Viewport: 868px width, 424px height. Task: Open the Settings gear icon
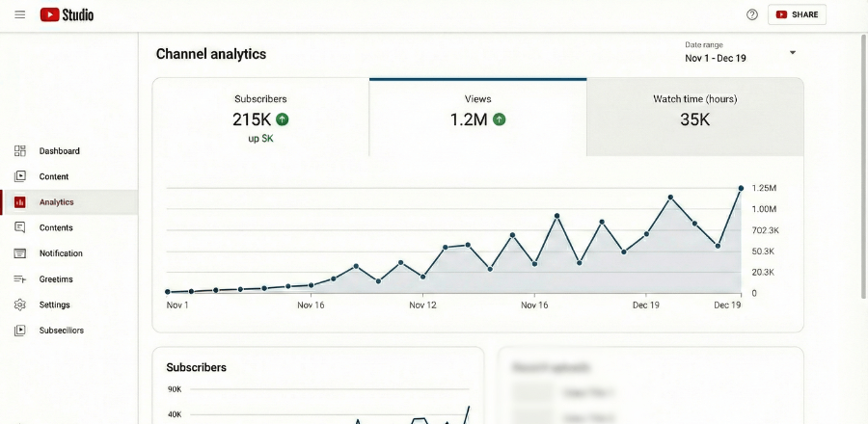(19, 305)
